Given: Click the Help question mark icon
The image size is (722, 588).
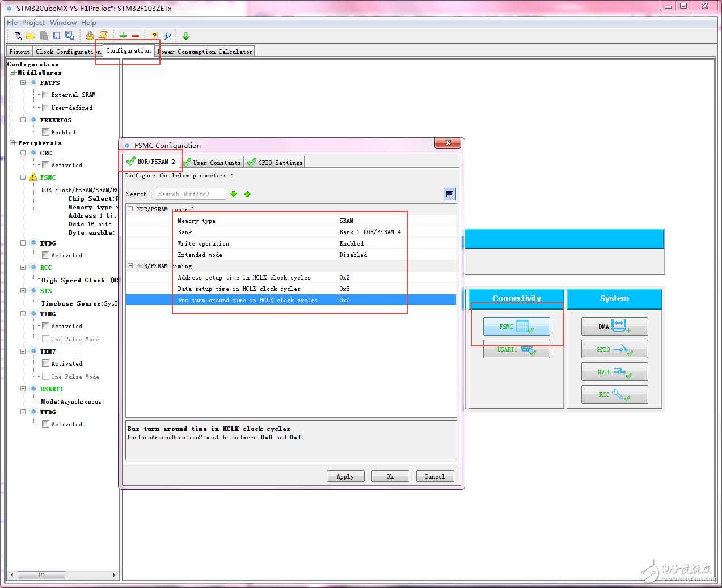Looking at the screenshot, I should [154, 36].
